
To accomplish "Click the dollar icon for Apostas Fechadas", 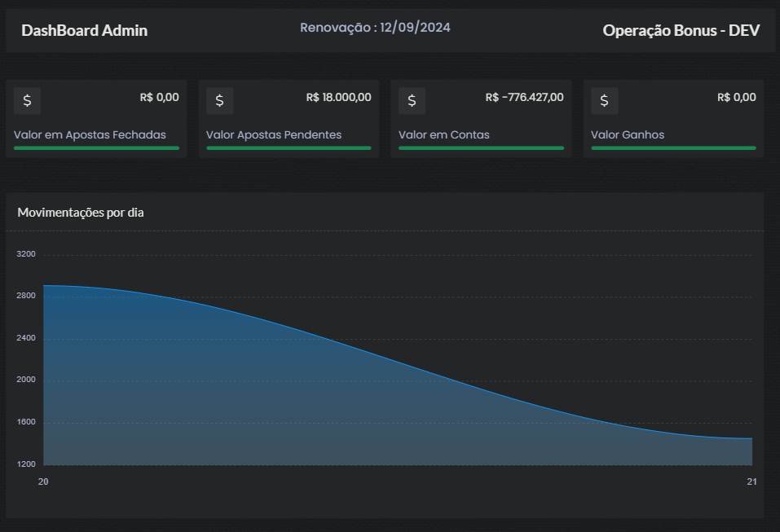I will (27, 100).
